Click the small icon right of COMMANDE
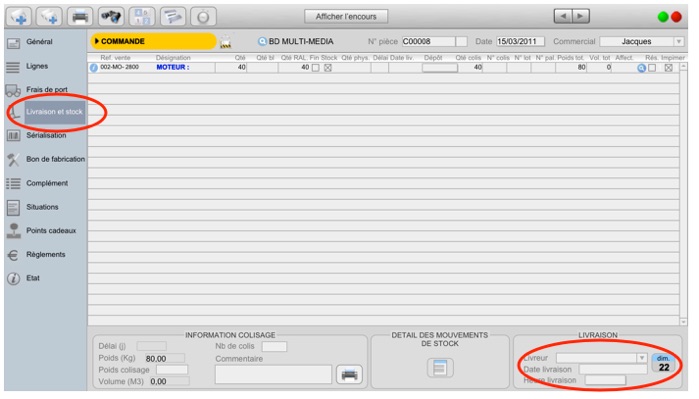699x399 pixels. coord(226,42)
